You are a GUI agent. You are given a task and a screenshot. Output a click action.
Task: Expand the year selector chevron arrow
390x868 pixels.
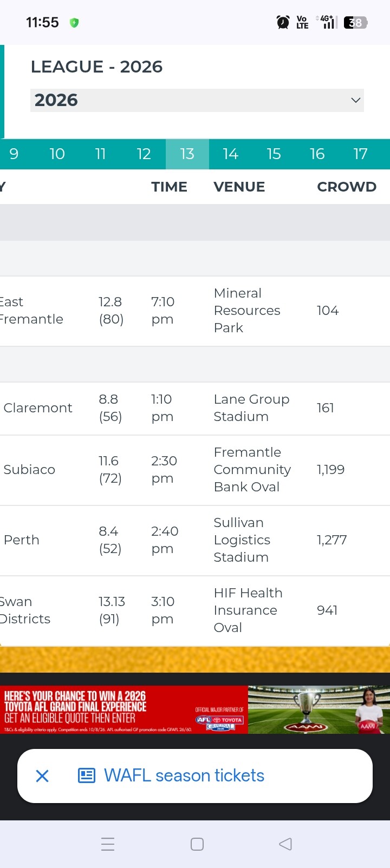point(356,100)
